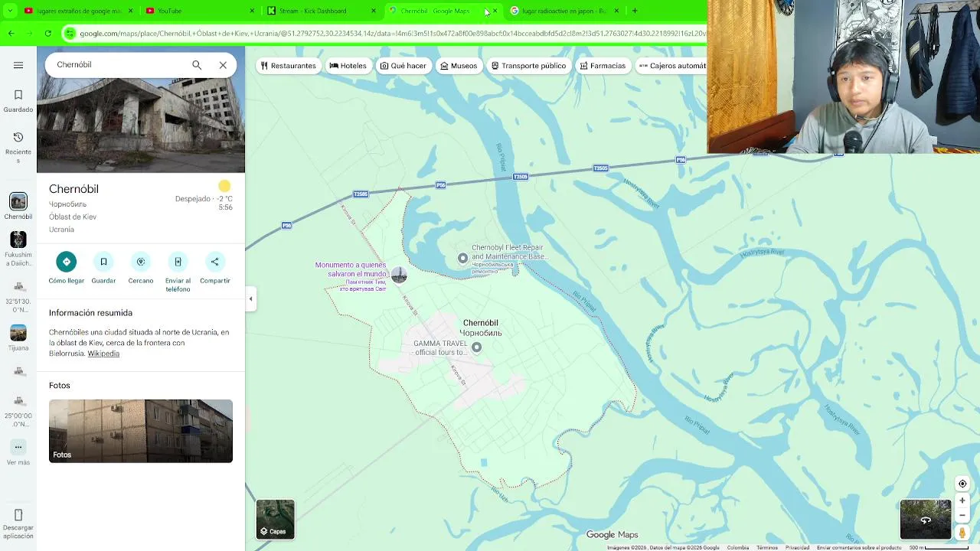Click the Chernóbil search input field
The height and width of the screenshot is (551, 980).
(119, 65)
